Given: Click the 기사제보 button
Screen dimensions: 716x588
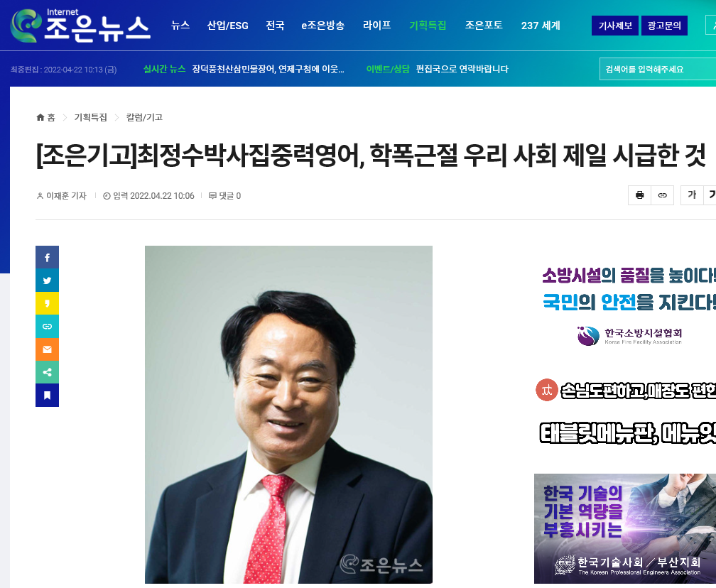Looking at the screenshot, I should 615,26.
